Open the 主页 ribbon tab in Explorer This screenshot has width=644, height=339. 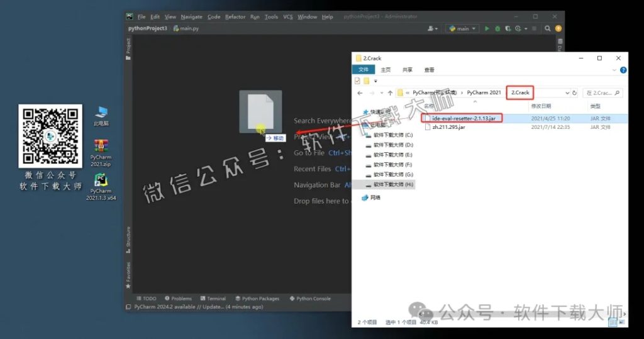pos(386,70)
